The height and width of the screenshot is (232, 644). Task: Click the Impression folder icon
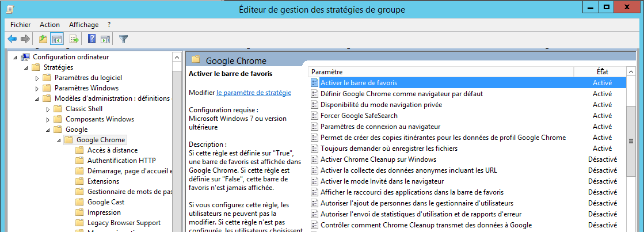tap(80, 212)
